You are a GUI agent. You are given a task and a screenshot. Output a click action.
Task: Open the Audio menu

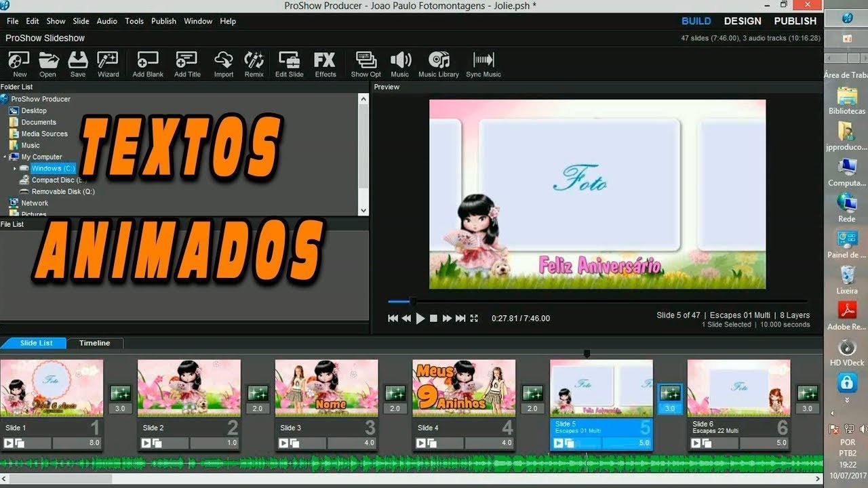pos(107,21)
